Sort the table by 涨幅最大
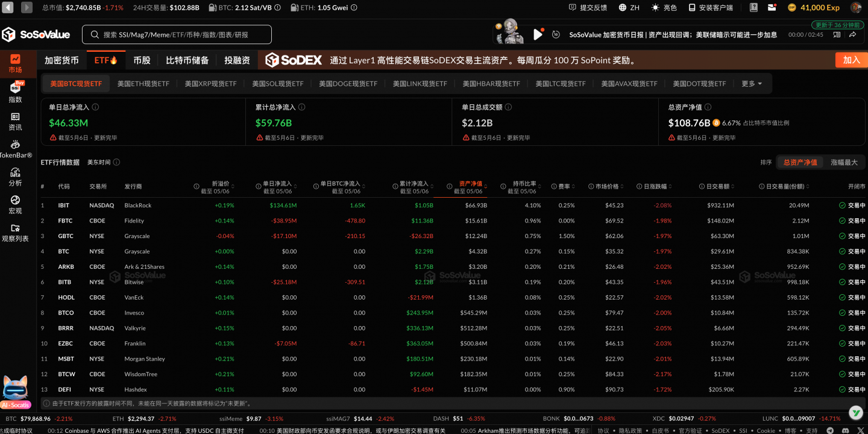This screenshot has height=434, width=868. click(844, 162)
